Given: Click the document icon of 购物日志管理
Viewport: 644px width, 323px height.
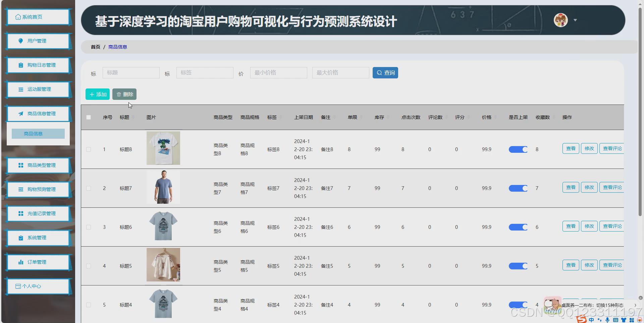Looking at the screenshot, I should 21,65.
